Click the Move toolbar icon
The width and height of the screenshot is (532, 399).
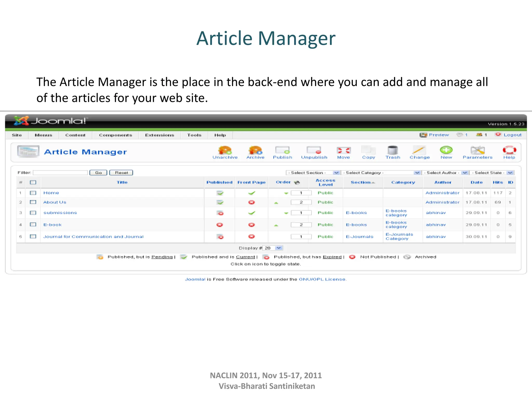click(343, 152)
